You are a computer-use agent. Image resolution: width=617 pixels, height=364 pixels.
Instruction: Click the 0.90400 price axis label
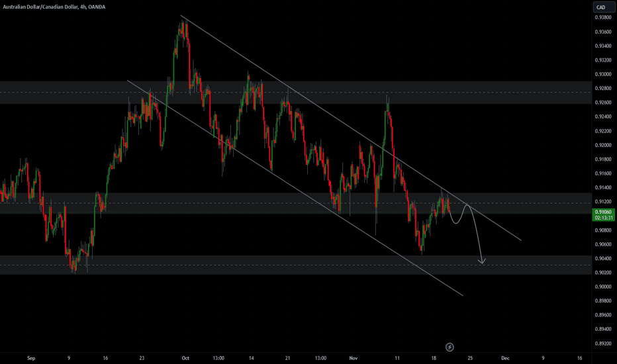603,259
